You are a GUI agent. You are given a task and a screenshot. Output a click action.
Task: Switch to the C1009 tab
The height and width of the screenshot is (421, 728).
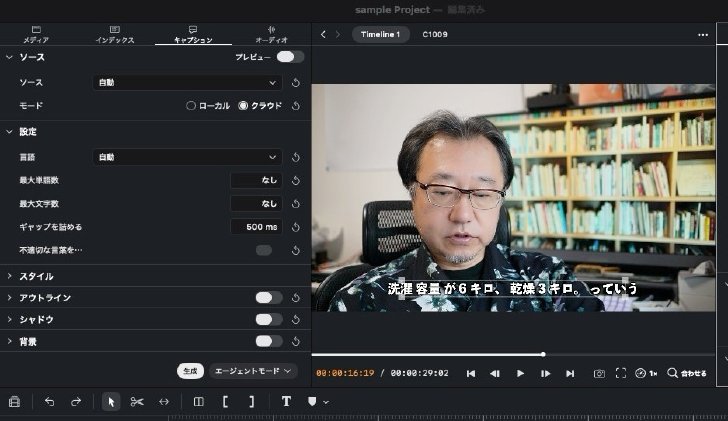tap(435, 34)
